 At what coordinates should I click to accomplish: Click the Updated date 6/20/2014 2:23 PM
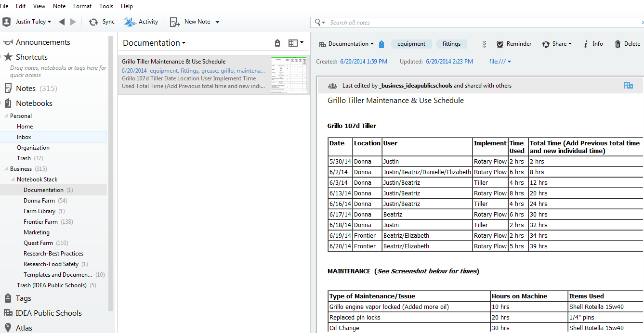coord(449,62)
